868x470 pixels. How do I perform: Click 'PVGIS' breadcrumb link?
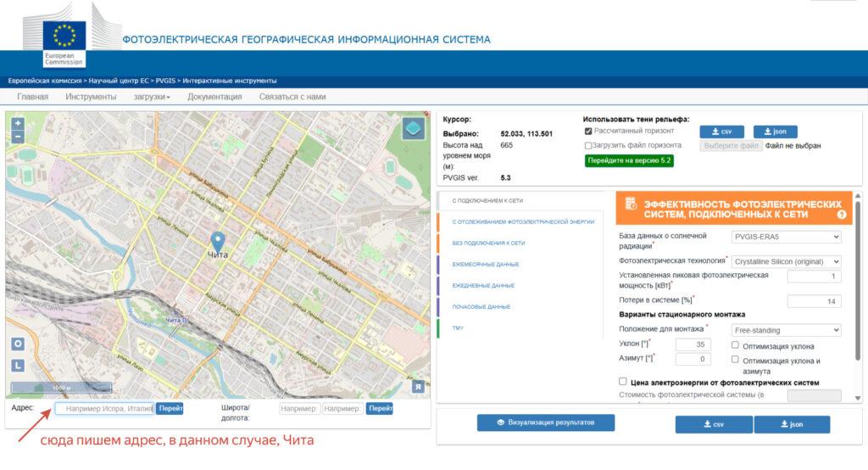[165, 81]
